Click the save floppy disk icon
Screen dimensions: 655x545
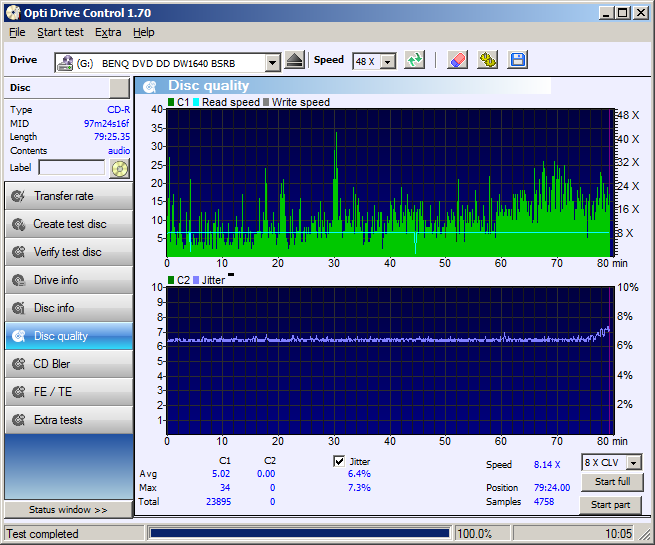pos(518,60)
